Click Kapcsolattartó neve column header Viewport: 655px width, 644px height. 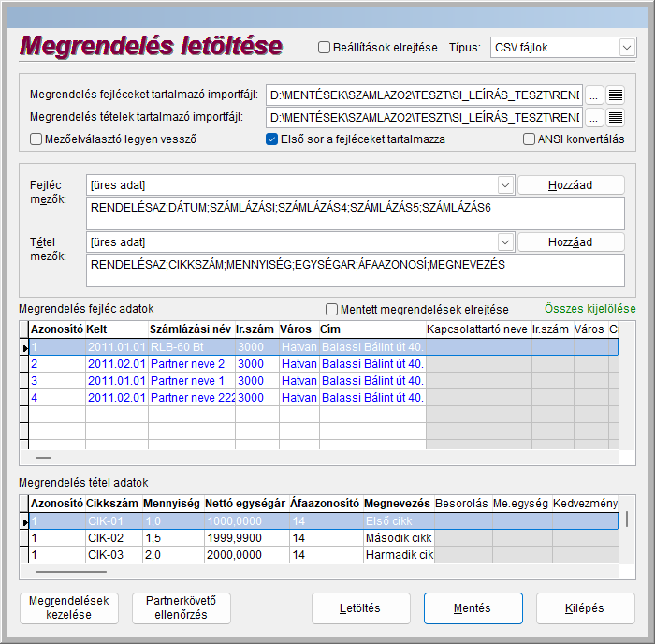[478, 329]
